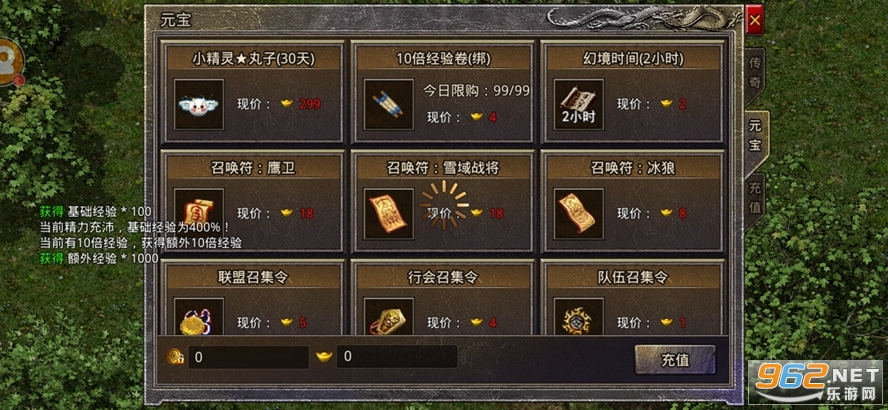Image resolution: width=888 pixels, height=410 pixels.
Task: Choose the 召唤符：鹰卫 talisman icon
Action: (x=199, y=213)
